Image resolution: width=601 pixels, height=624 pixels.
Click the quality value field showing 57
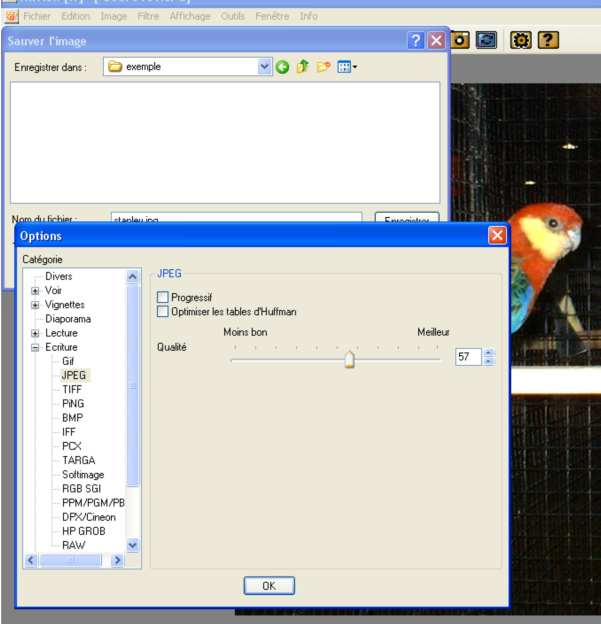click(x=468, y=357)
